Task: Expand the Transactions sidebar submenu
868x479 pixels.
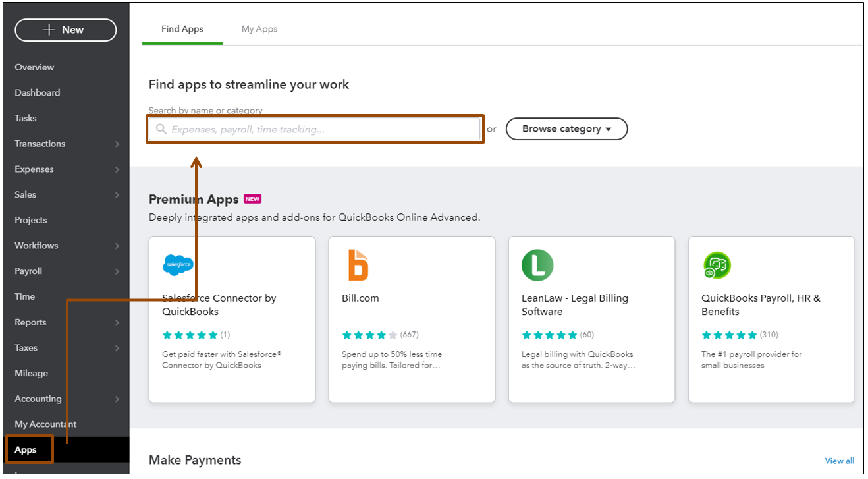Action: click(x=117, y=144)
